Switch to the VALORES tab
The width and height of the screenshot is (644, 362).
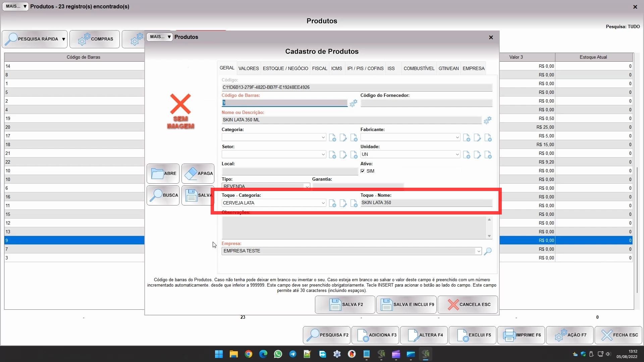pyautogui.click(x=248, y=68)
